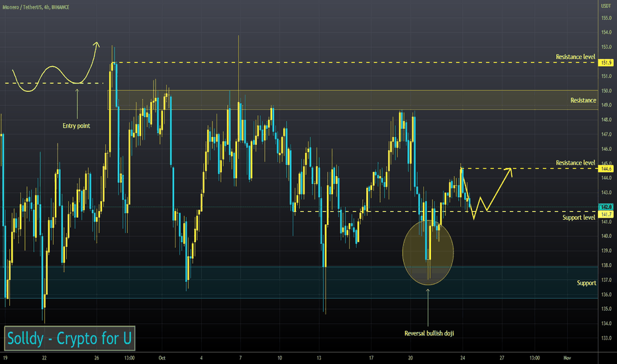Select the teal Support zone rectangle
This screenshot has height=364, width=617.
coord(299,282)
